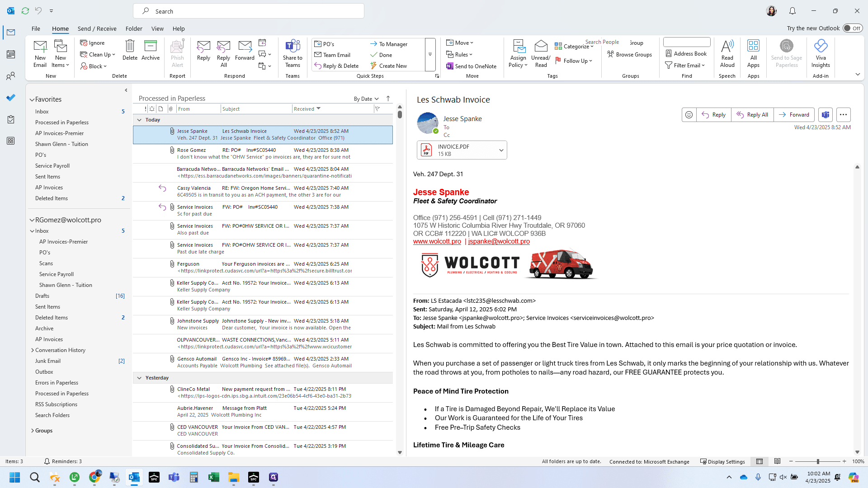Viewport: 868px width, 488px height.
Task: Open the Address Book
Action: 686,53
